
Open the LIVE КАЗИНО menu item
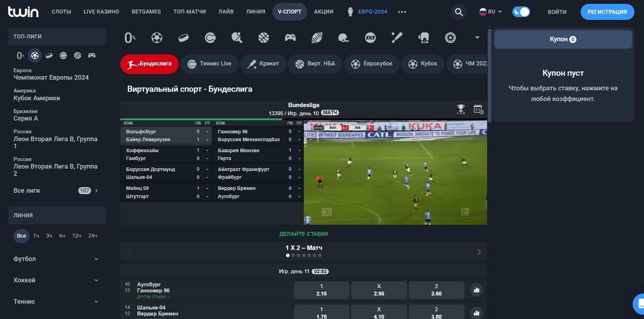(101, 12)
